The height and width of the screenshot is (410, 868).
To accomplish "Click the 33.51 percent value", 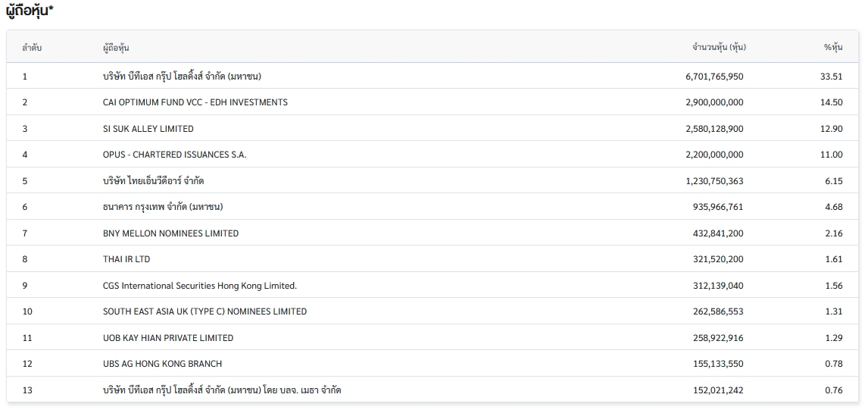I will tap(831, 77).
